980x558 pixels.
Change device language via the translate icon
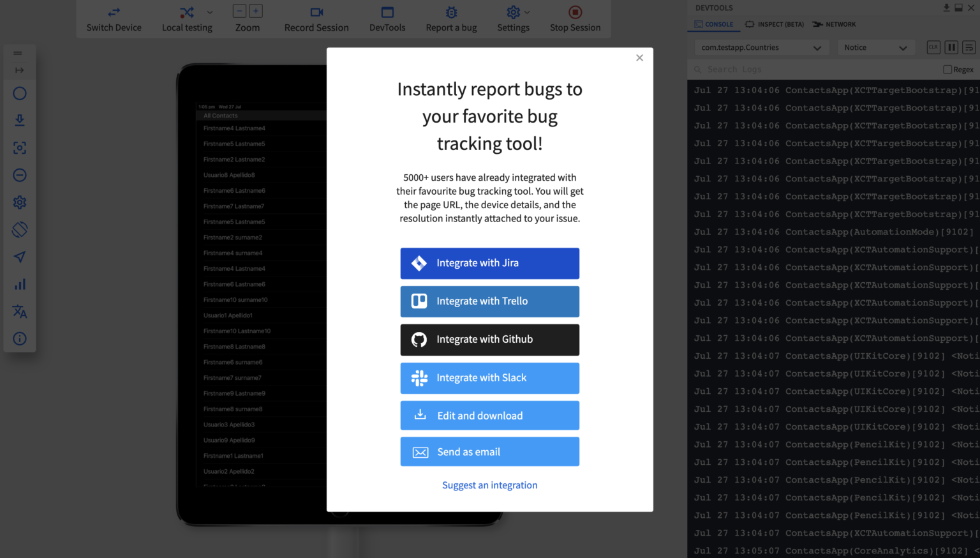19,312
